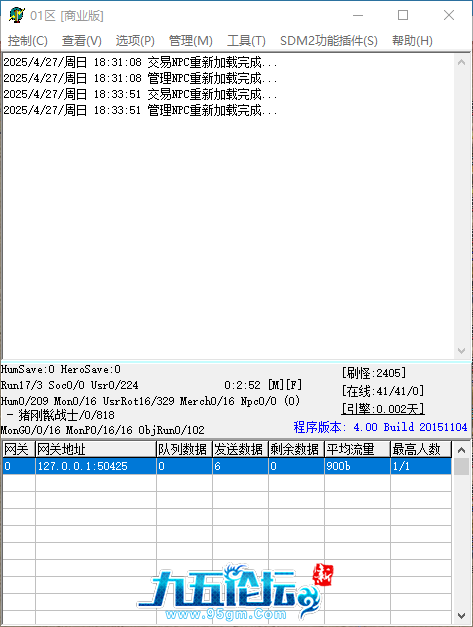Click the MonG0/0/16 MonP0/16/16 status line
Image resolution: width=473 pixels, height=627 pixels.
point(102,430)
